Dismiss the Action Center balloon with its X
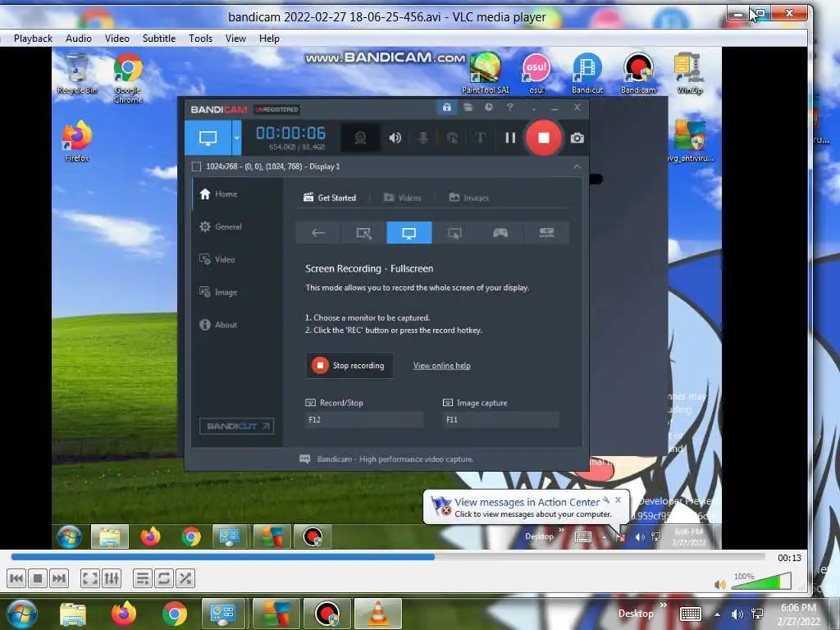 [619, 500]
